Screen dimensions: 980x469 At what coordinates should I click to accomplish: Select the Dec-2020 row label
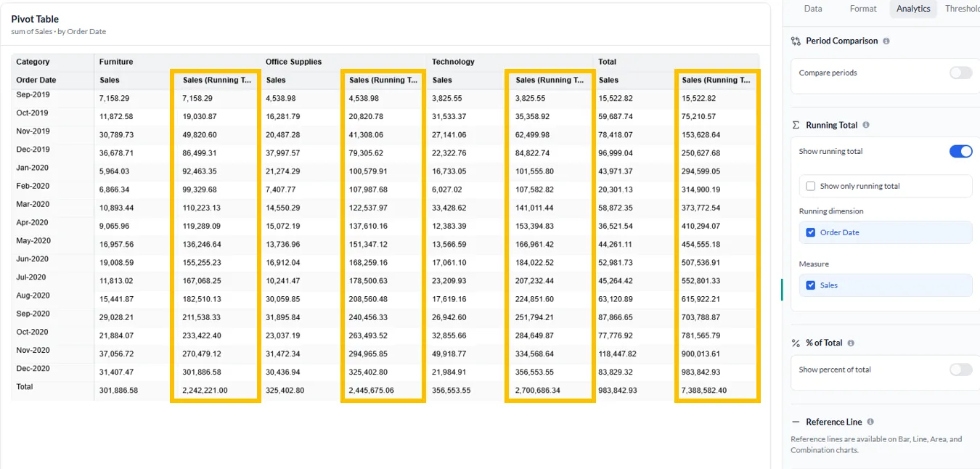click(33, 369)
